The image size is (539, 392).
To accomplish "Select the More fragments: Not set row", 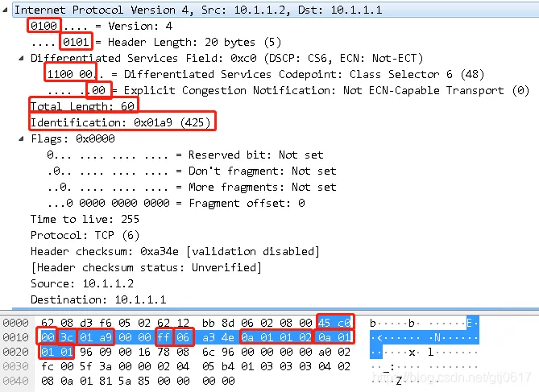I will [x=192, y=188].
